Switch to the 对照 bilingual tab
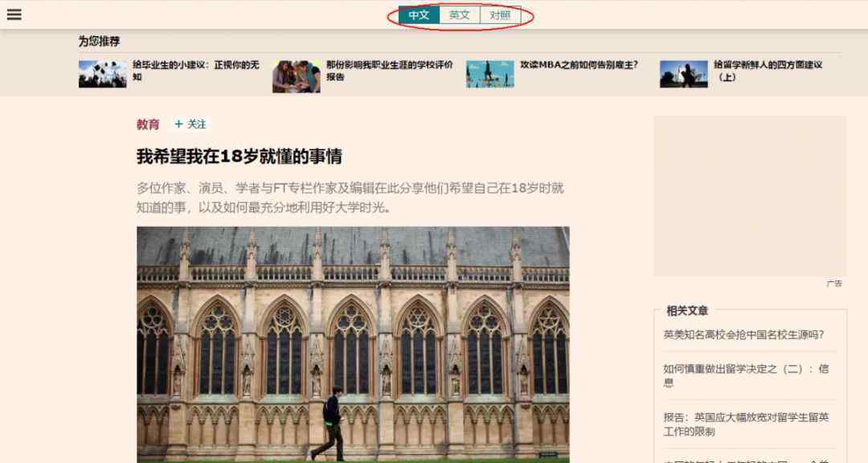 click(x=500, y=15)
